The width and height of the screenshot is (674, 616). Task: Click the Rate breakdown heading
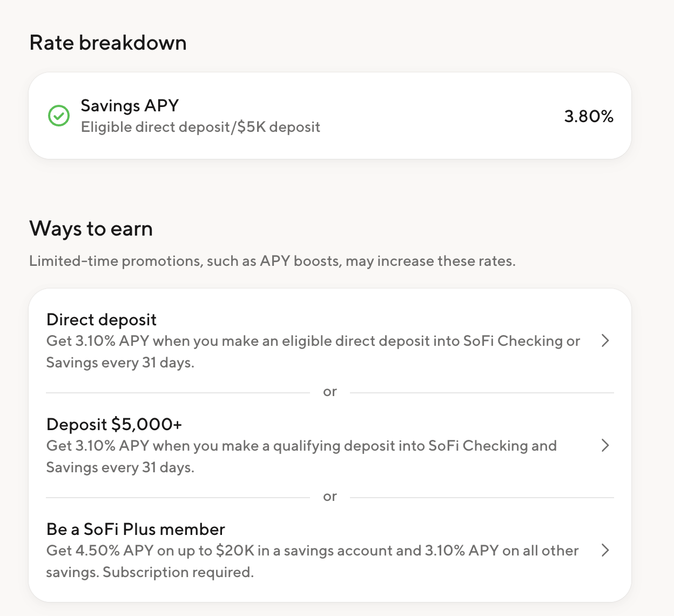[x=108, y=43]
